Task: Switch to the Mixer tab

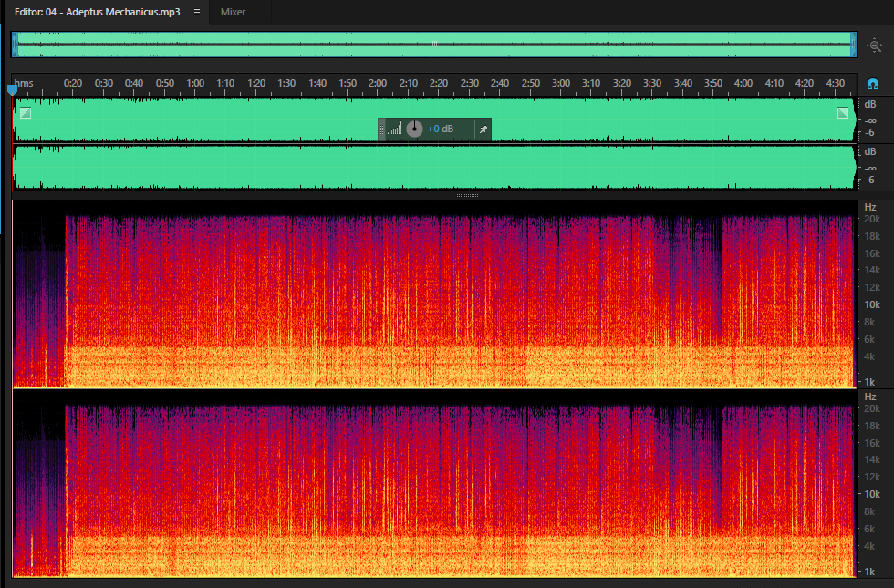Action: [x=233, y=12]
